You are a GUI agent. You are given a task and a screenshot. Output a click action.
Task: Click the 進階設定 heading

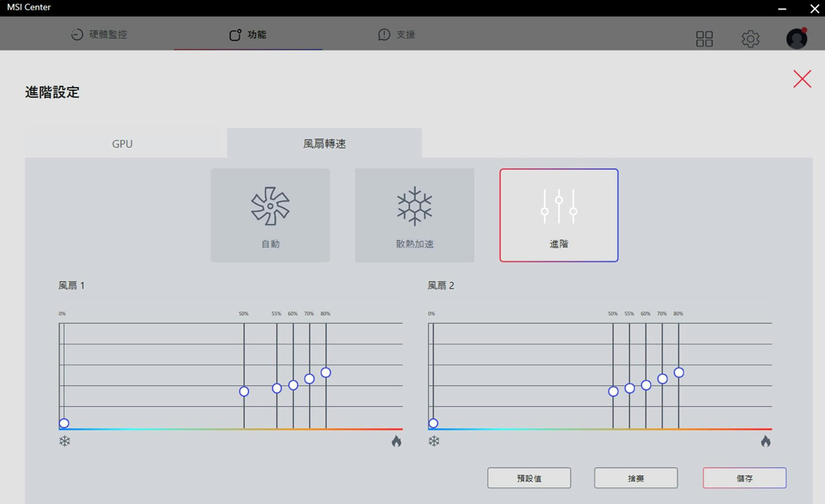click(x=52, y=92)
